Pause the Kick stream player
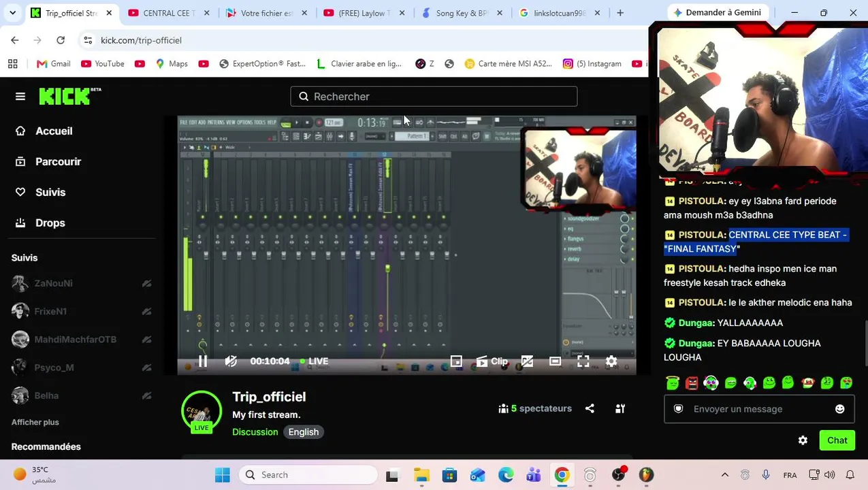 (x=203, y=361)
